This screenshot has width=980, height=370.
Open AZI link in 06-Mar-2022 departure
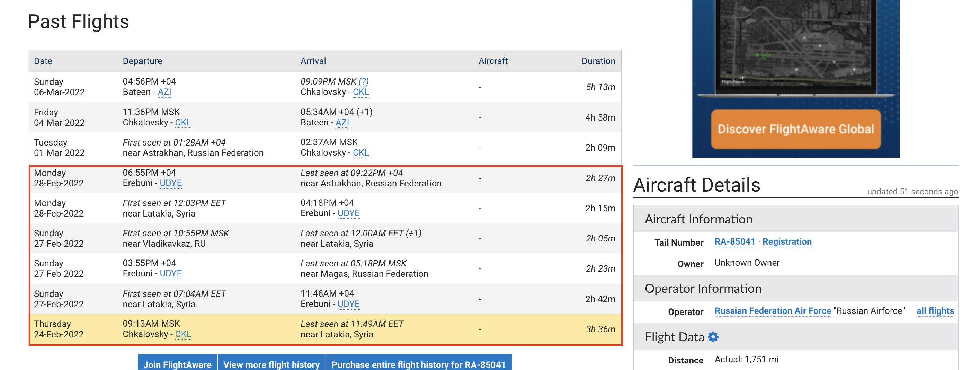click(164, 92)
